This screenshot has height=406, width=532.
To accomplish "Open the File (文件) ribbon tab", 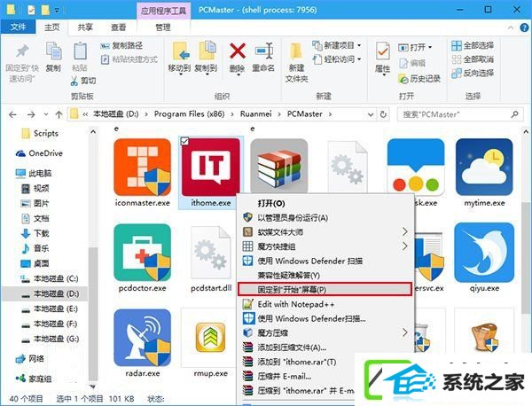I will 18,27.
